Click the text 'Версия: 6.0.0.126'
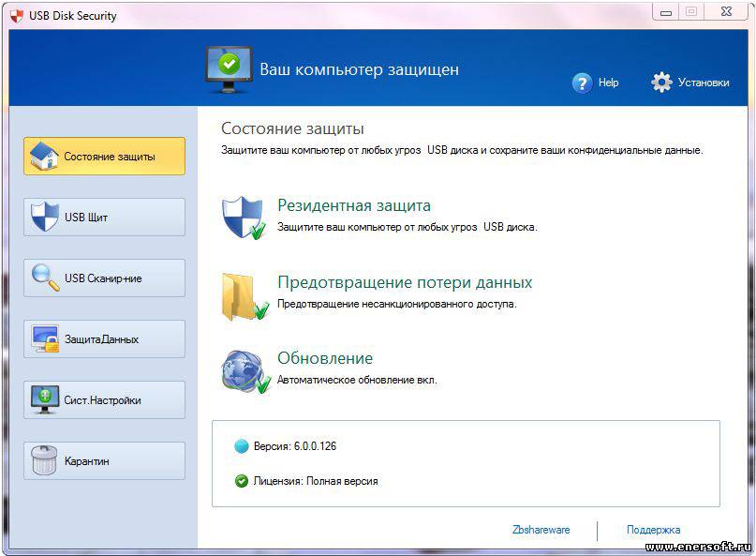756x556 pixels. (x=295, y=446)
